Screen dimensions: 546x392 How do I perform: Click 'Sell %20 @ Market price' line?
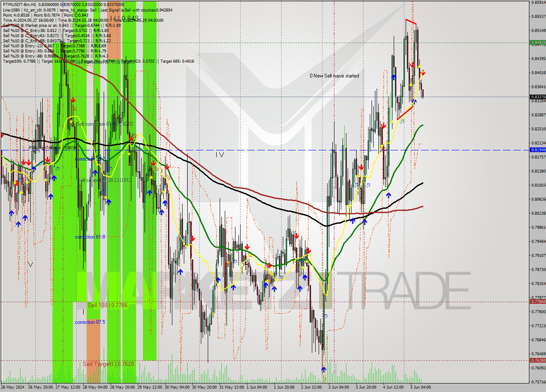click(x=62, y=25)
